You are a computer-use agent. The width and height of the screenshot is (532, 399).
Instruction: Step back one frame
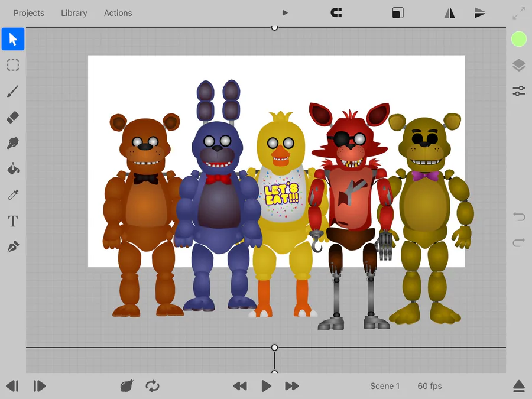[x=12, y=386]
